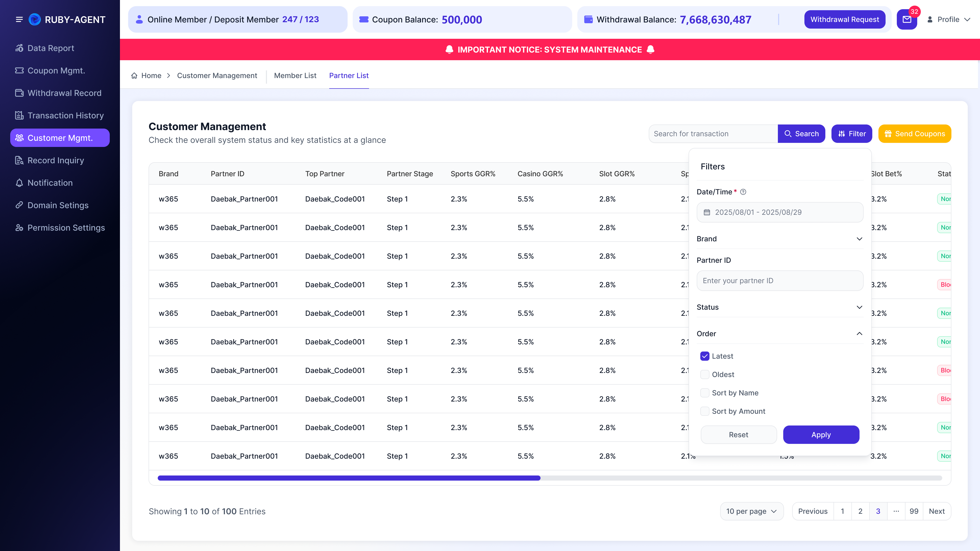The image size is (980, 551).
Task: Open the mail inbox icon with badge 32
Action: point(907,20)
